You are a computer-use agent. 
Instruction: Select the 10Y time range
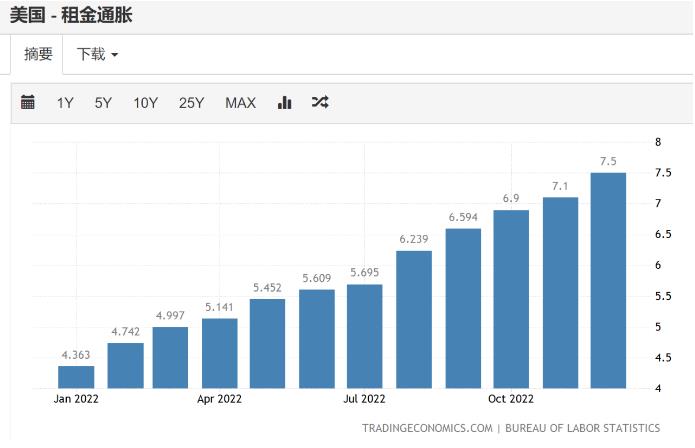click(145, 103)
